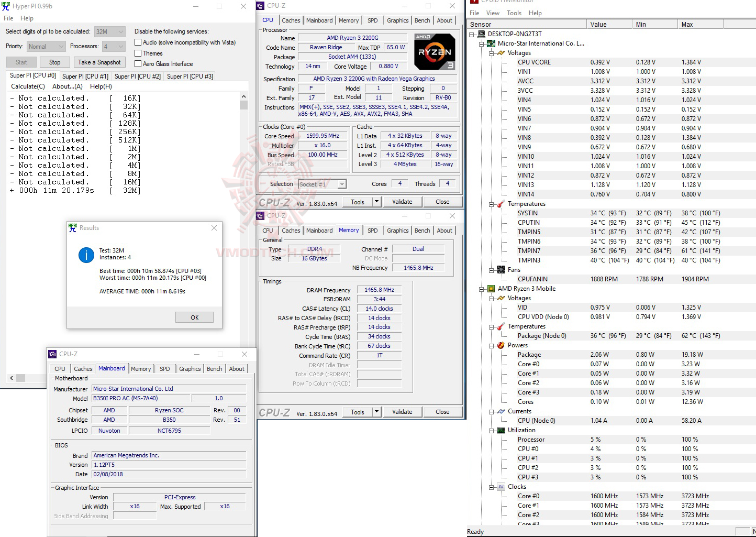The image size is (756, 537).
Task: Click the Voltages icon under Micro-Star International
Action: click(x=501, y=53)
